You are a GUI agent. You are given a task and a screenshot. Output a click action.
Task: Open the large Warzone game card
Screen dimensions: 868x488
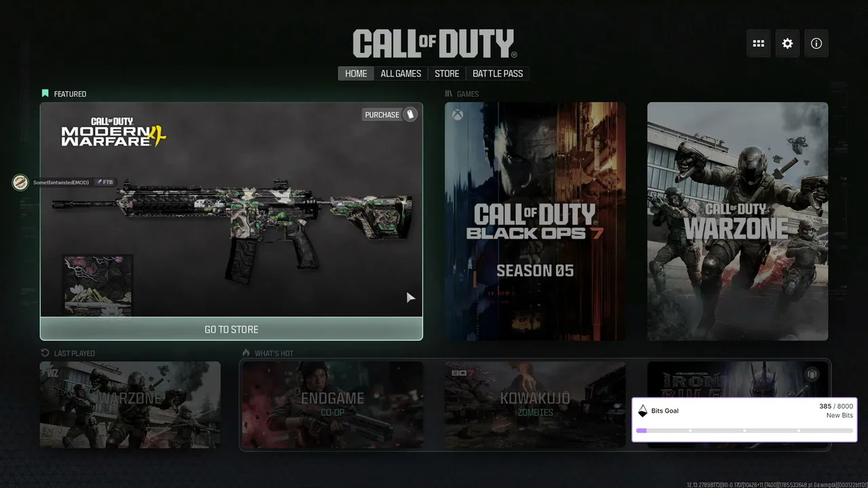tap(737, 222)
